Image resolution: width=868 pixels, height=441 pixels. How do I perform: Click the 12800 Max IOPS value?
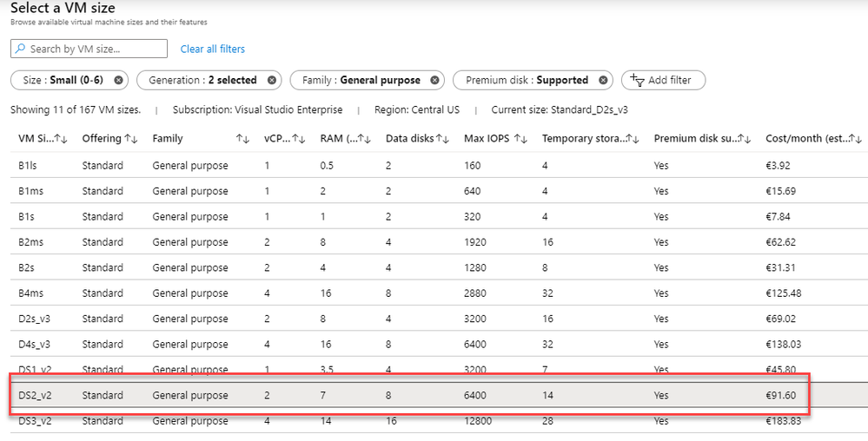[478, 420]
